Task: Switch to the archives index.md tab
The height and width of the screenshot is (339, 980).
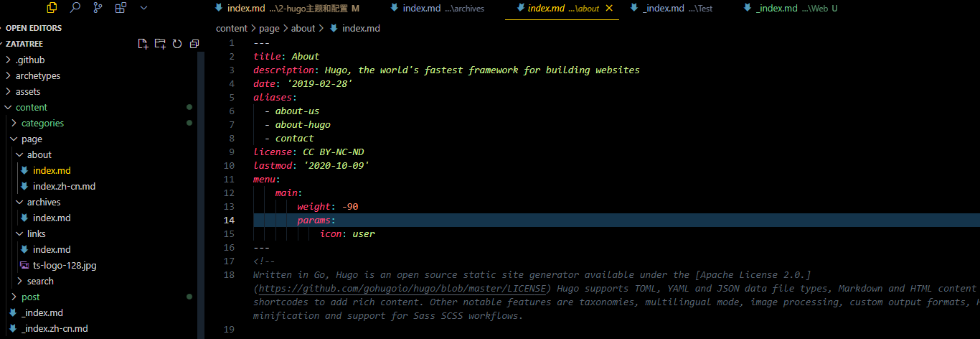Action: pyautogui.click(x=443, y=9)
